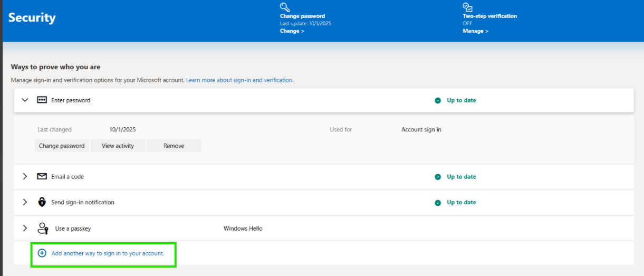Click the Account sign in value

(x=421, y=129)
